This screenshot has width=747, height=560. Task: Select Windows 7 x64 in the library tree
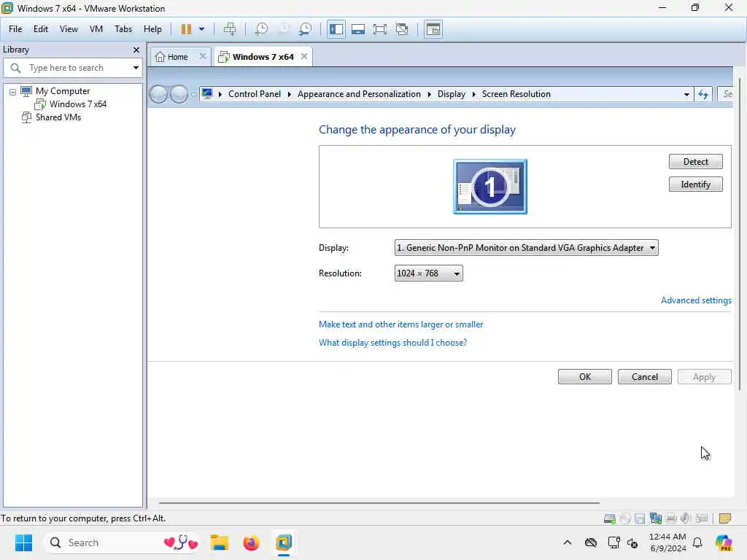tap(77, 104)
